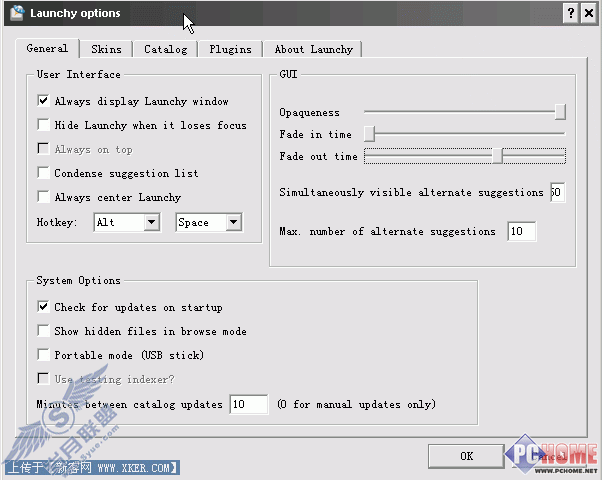602x480 pixels.
Task: Click the Opaqueness label
Action: 309,113
